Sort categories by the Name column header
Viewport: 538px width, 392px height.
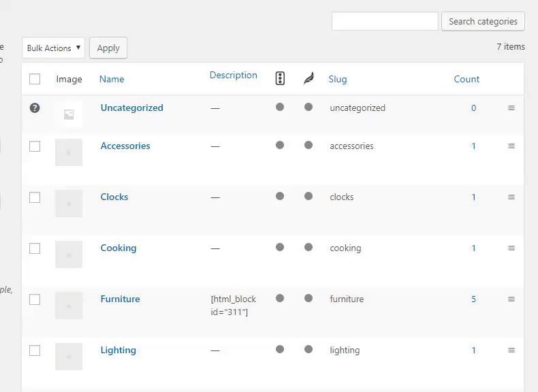click(112, 79)
